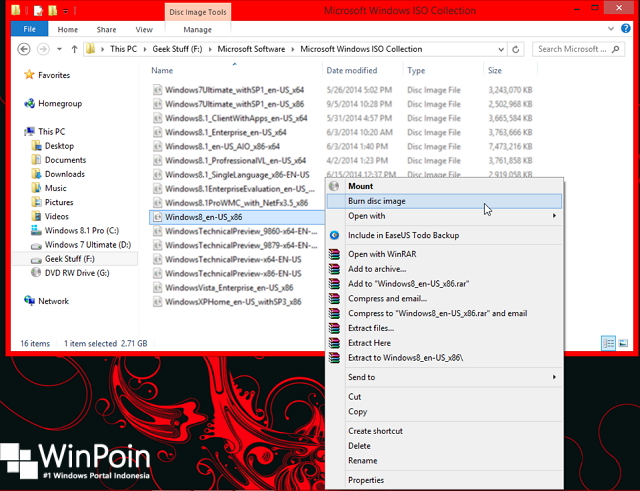Expand the ribbon using the chevron
640x491 pixels.
[x=611, y=29]
